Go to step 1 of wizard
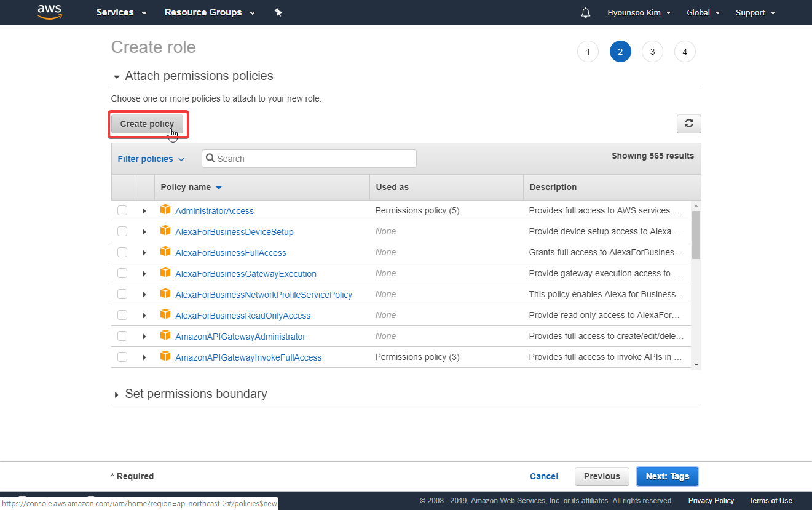 [x=588, y=52]
